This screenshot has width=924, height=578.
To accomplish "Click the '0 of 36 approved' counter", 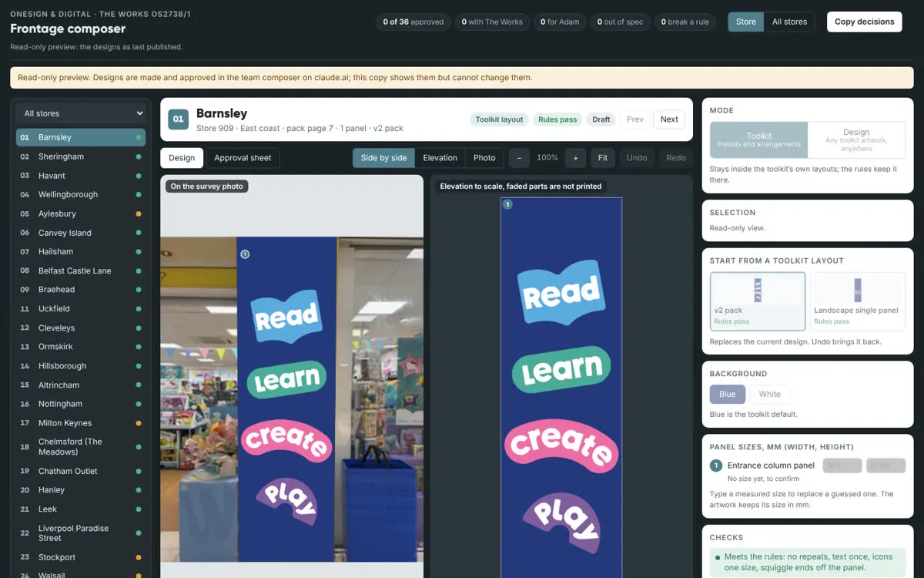I will coord(413,22).
